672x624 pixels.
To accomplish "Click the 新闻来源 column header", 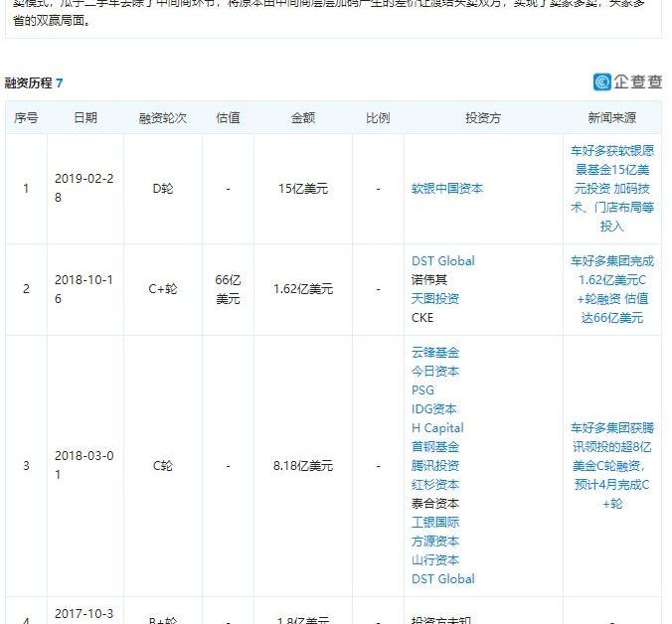I will click(612, 118).
